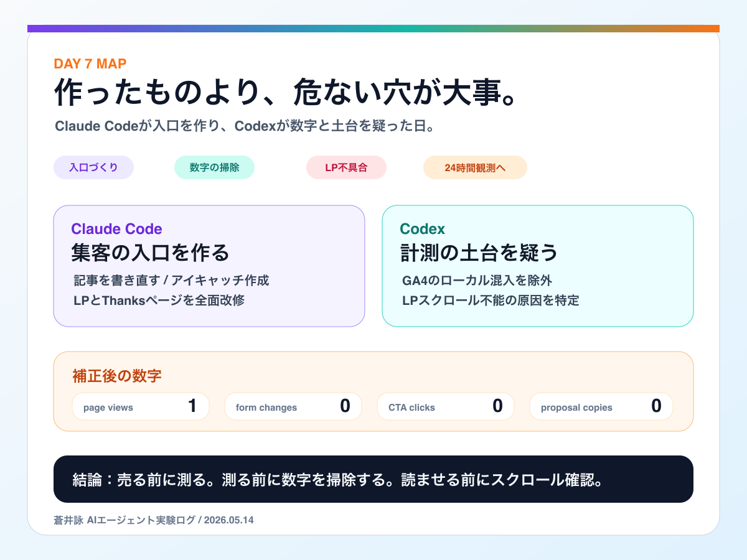The image size is (747, 560).
Task: Click the DAY 7 MAP label
Action: (90, 63)
